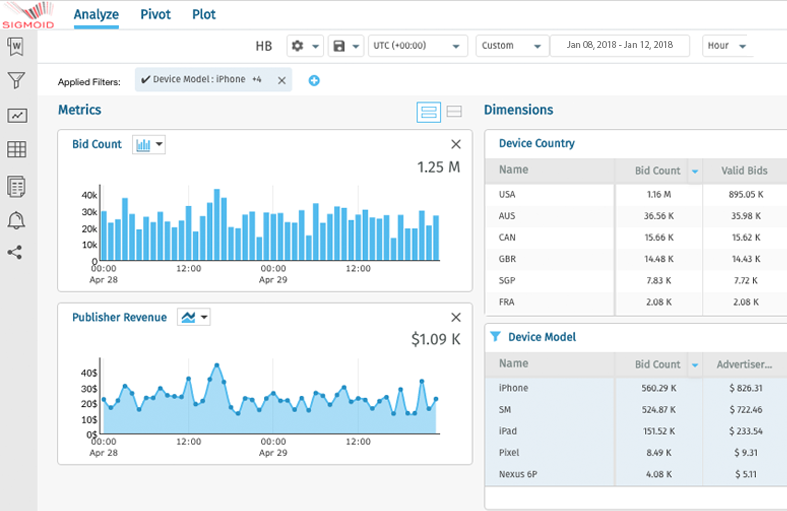Switch metrics to compact layout view

tap(453, 112)
